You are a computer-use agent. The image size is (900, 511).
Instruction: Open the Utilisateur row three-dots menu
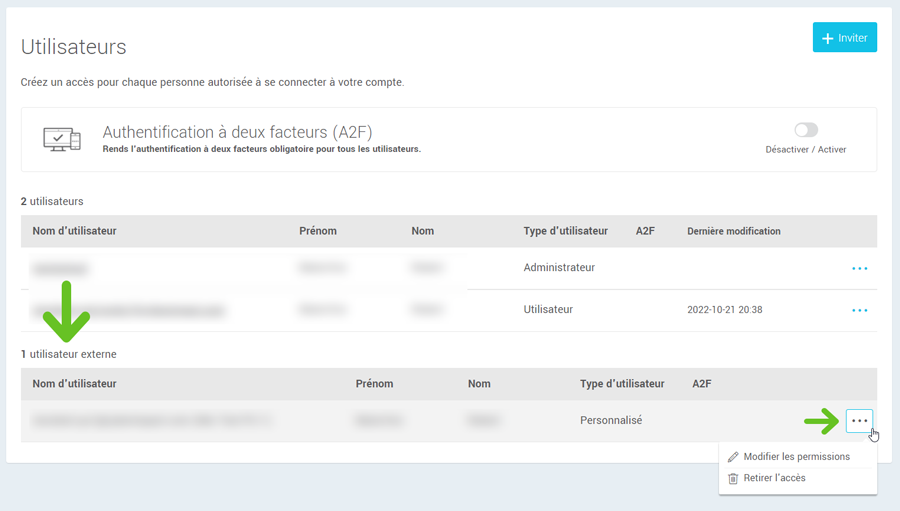tap(859, 310)
